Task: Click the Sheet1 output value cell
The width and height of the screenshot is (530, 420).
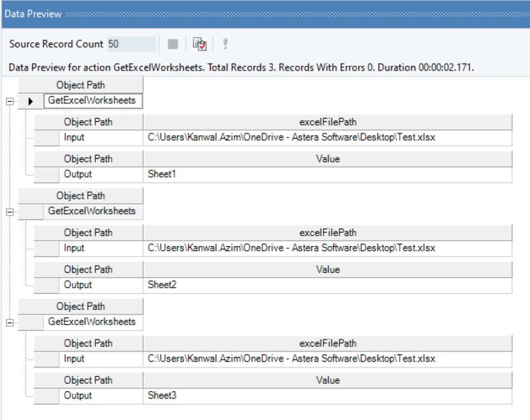Action: [x=329, y=174]
